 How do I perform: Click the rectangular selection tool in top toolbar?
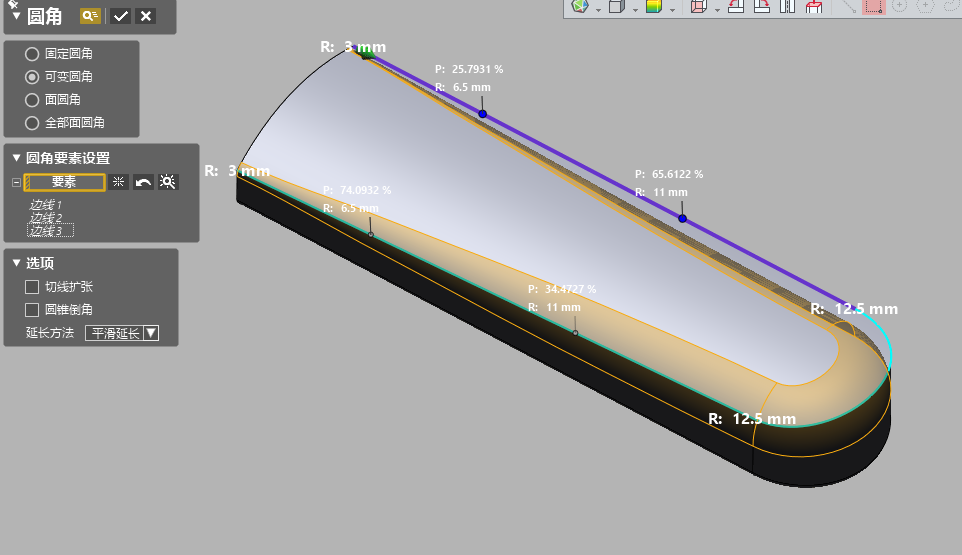[x=874, y=6]
